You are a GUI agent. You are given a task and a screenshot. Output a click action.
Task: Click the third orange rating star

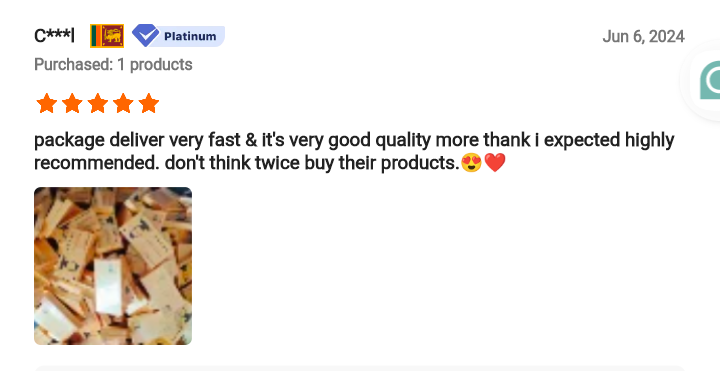(x=98, y=103)
